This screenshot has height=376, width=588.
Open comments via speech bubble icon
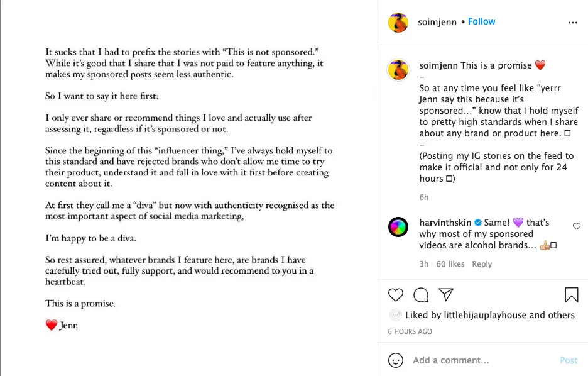tap(421, 294)
